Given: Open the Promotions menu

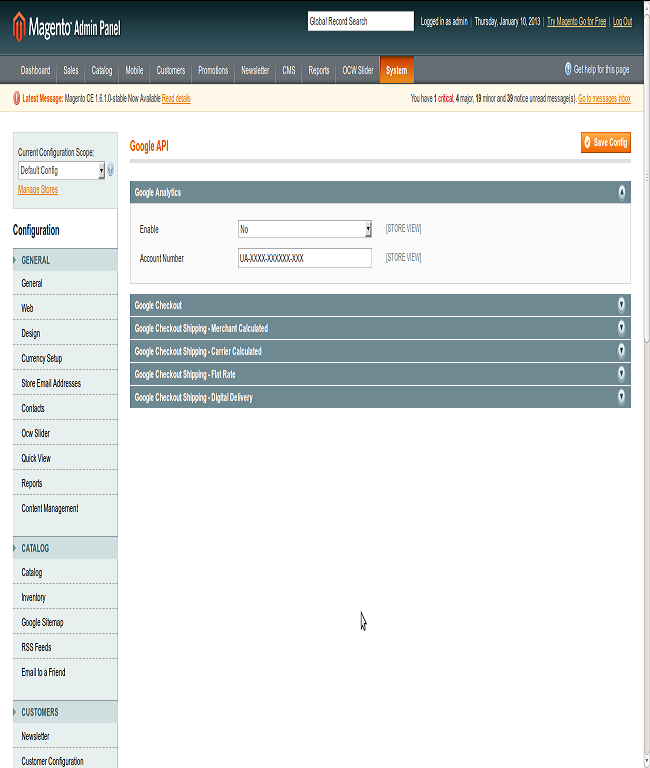Looking at the screenshot, I should (x=213, y=70).
